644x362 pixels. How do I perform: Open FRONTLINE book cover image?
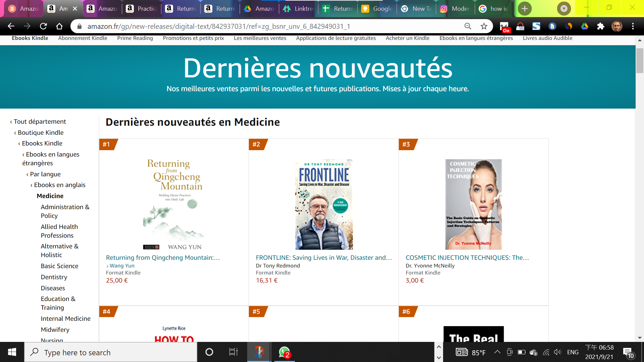point(324,204)
